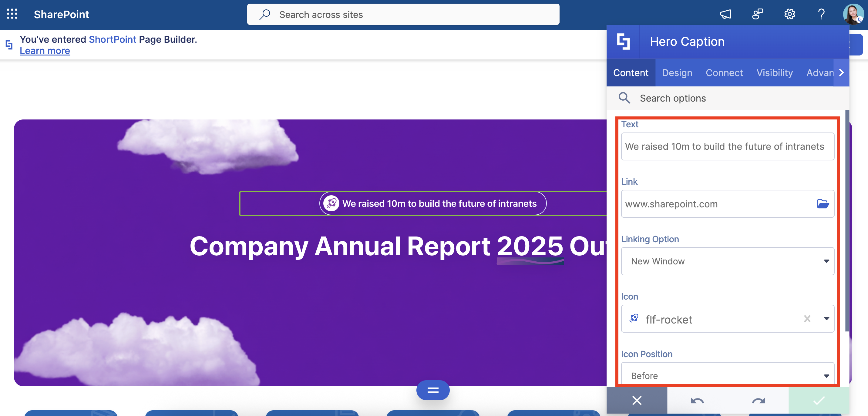Click the help question mark icon
Screen dimensions: 868x416
tap(821, 14)
